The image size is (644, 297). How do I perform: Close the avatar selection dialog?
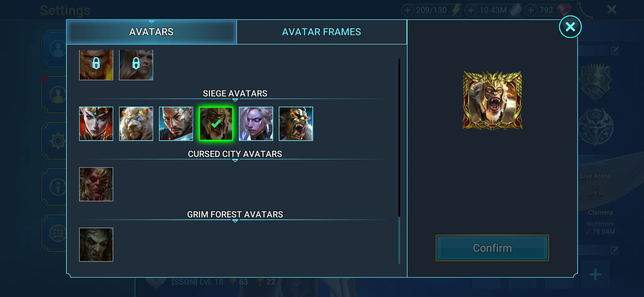click(570, 27)
